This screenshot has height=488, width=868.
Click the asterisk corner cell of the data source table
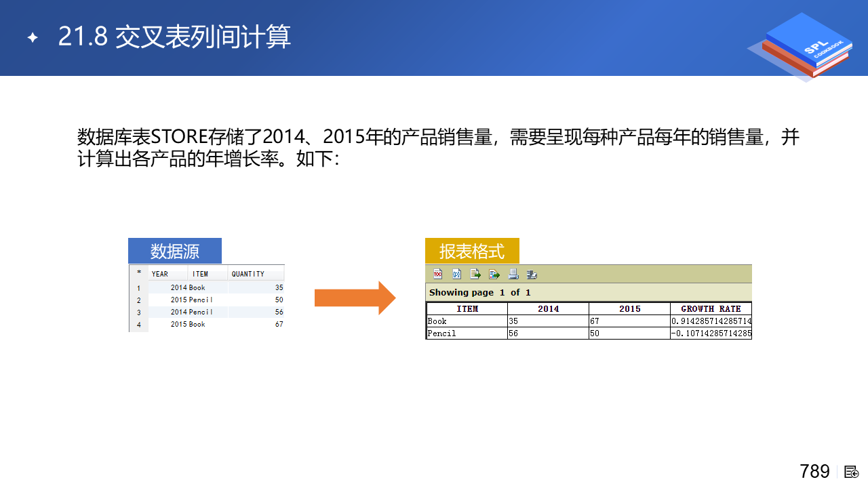[138, 273]
